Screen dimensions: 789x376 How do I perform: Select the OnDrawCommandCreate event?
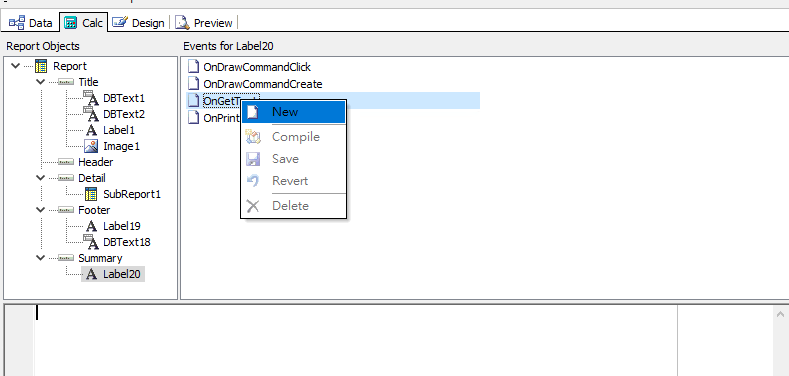point(263,84)
